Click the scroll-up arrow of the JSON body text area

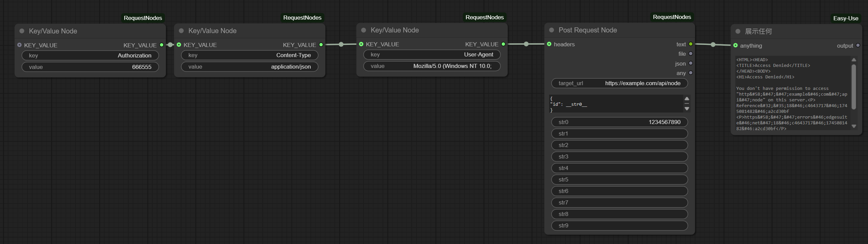tap(687, 99)
